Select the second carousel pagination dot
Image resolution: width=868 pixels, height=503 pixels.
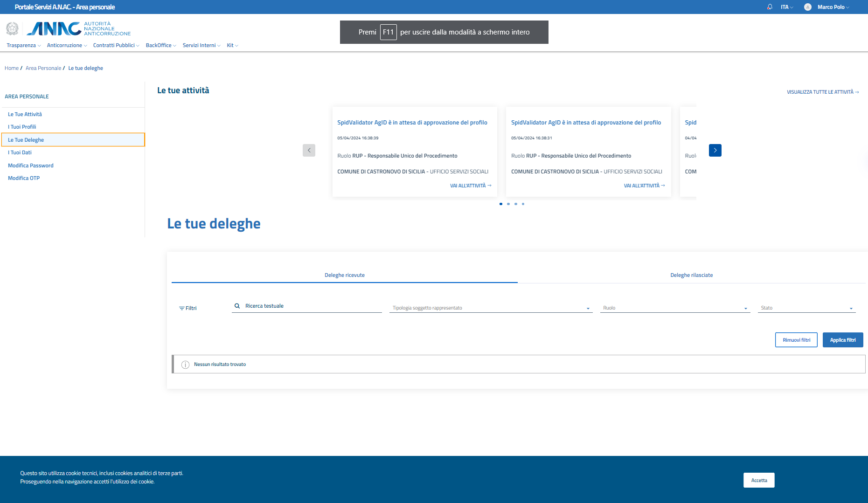coord(508,204)
